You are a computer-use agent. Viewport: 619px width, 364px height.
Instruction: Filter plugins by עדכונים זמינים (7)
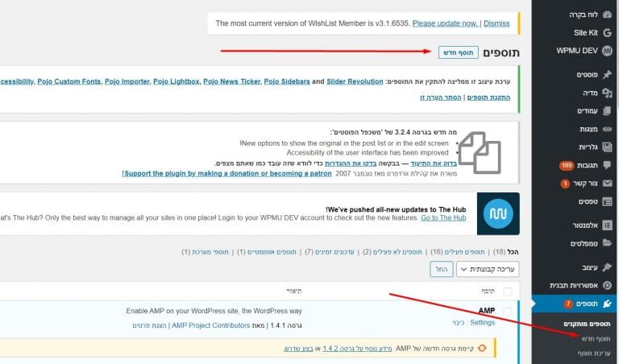click(x=329, y=251)
